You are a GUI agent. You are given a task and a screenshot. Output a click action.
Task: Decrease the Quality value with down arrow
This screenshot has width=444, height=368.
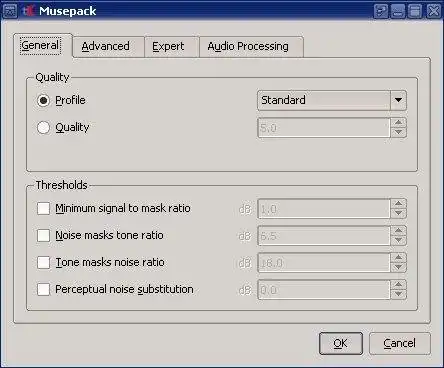(x=398, y=133)
